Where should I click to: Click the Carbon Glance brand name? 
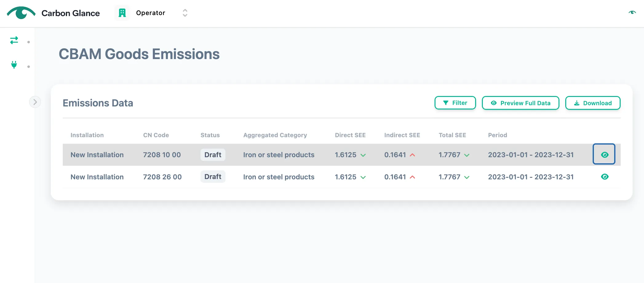(70, 13)
